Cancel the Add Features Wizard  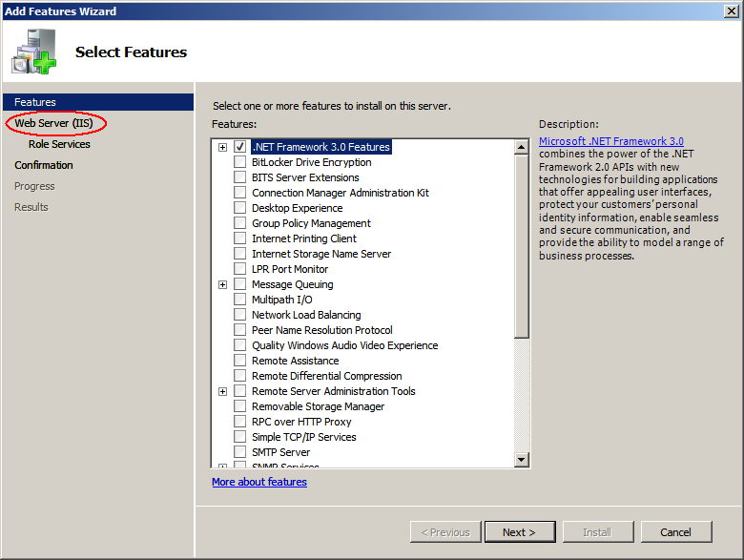(676, 532)
